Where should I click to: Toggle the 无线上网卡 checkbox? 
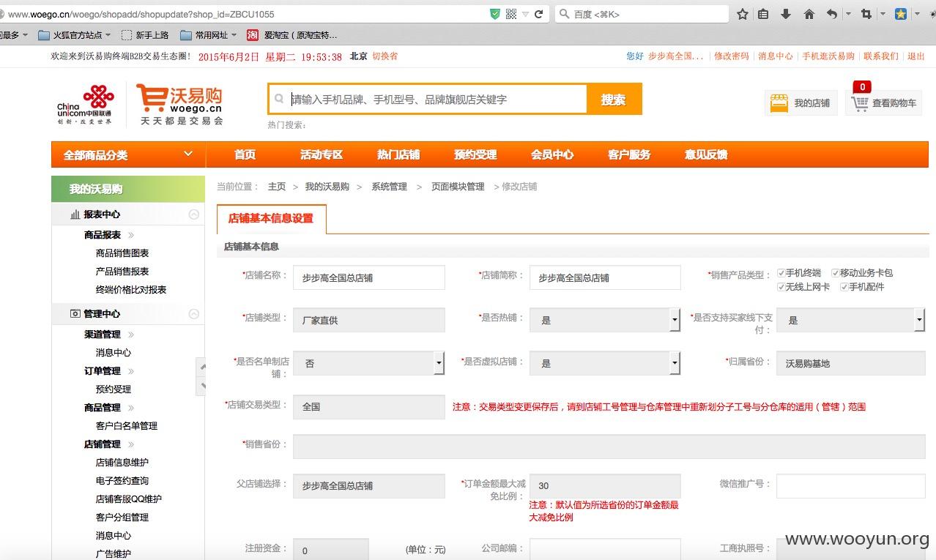click(x=781, y=287)
